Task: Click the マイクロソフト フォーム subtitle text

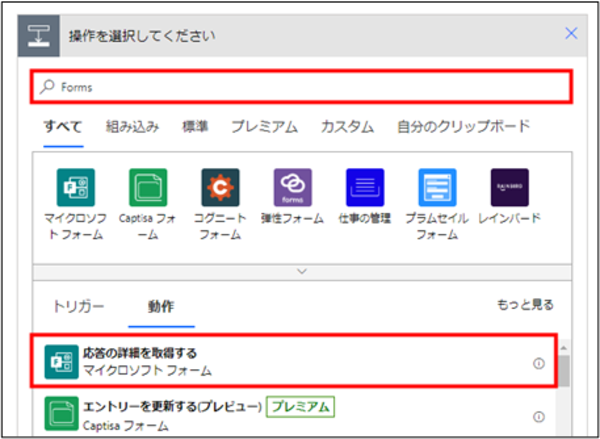Action: coord(147,371)
